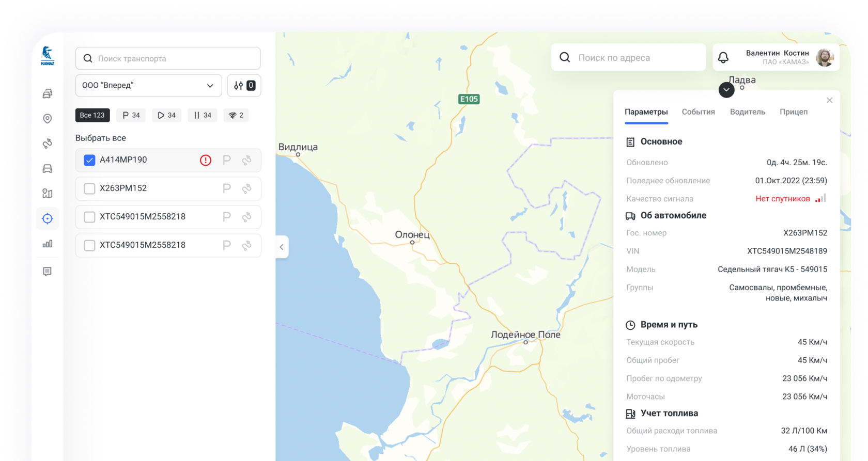The height and width of the screenshot is (461, 868).
Task: Click model value Седельный тягач K5 - 549015
Action: (772, 269)
